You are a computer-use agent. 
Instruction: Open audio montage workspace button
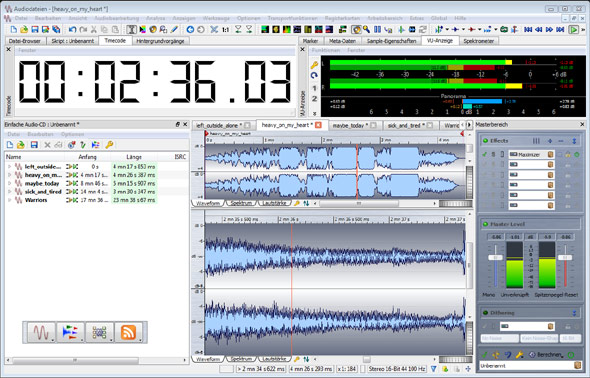(70, 332)
